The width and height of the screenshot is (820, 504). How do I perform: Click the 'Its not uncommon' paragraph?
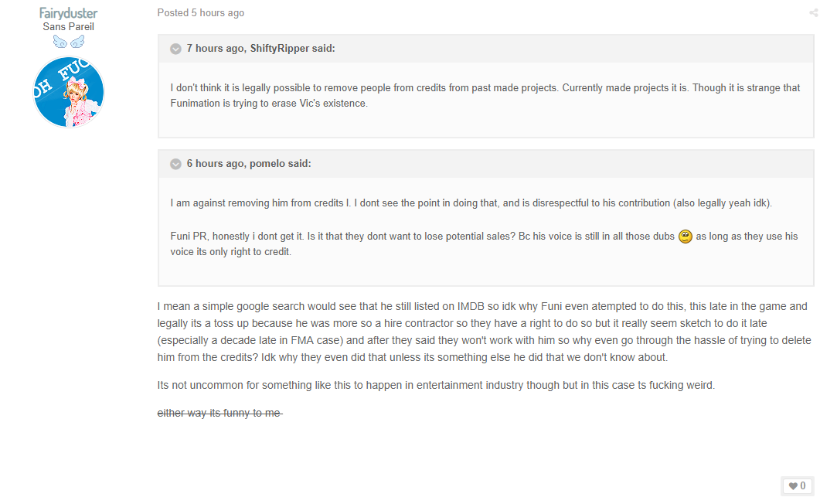click(x=436, y=385)
